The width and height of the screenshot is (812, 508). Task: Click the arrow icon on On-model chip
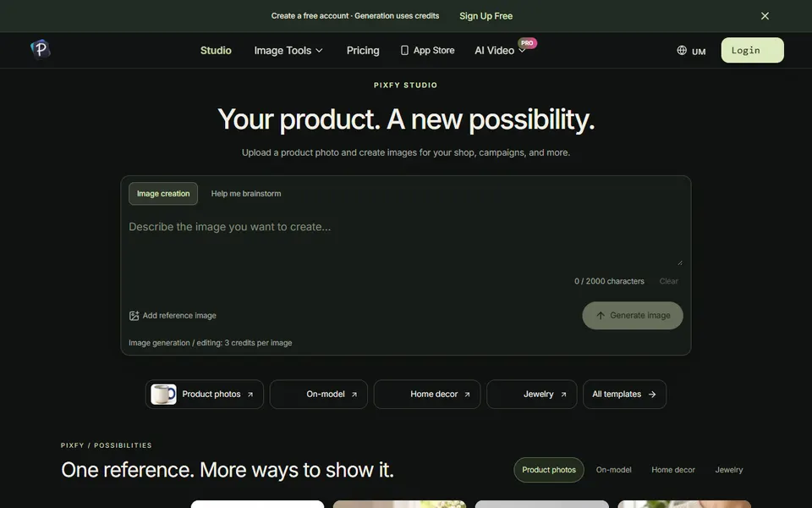tap(354, 395)
